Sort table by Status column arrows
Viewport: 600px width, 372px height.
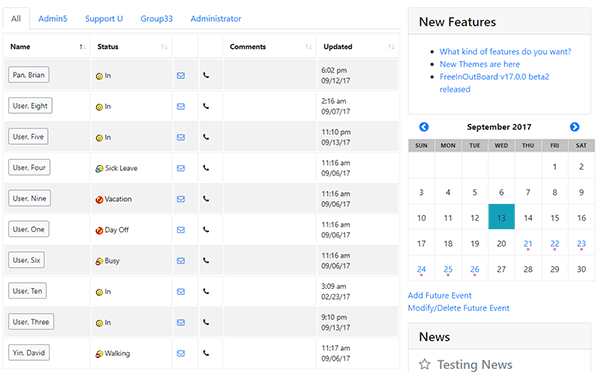tap(164, 47)
